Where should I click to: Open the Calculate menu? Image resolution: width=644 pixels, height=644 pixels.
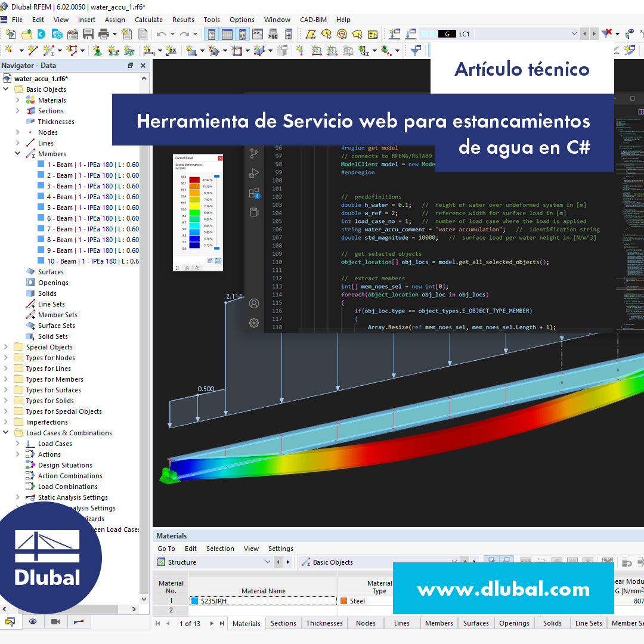pos(148,20)
